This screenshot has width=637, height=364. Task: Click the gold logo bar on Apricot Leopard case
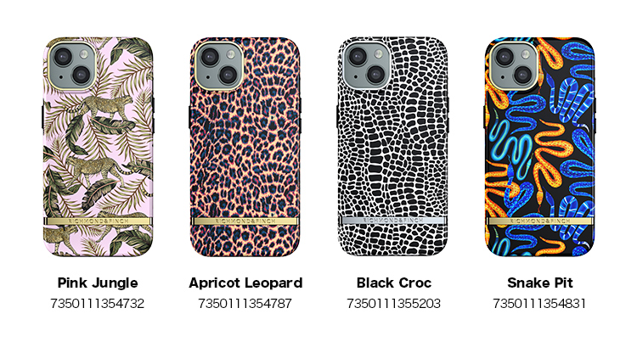coord(245,221)
